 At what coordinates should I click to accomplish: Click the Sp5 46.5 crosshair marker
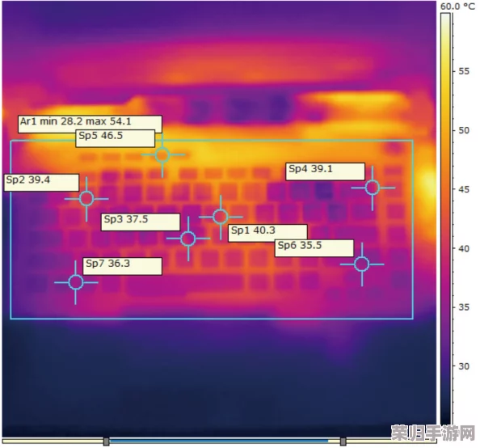(162, 155)
